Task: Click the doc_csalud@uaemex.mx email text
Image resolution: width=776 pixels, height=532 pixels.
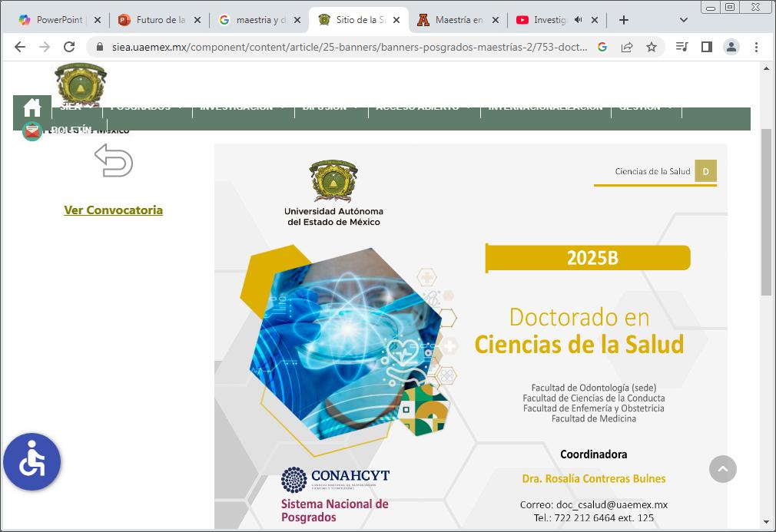Action: coord(612,505)
